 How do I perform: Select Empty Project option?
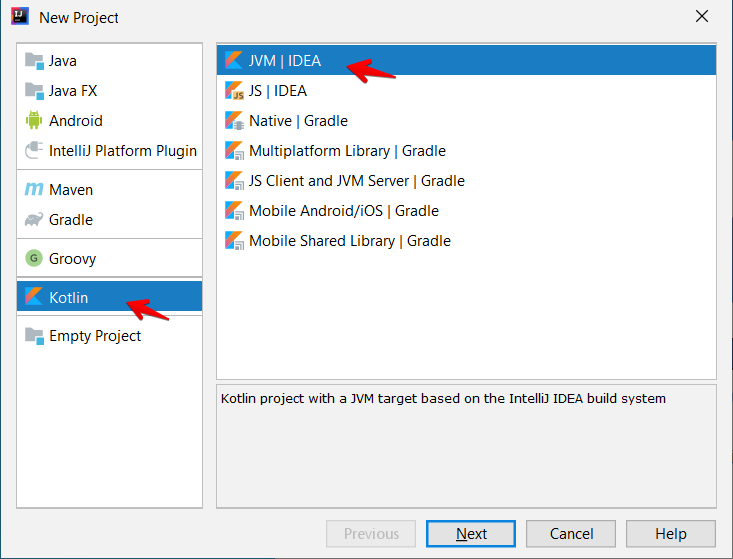95,336
